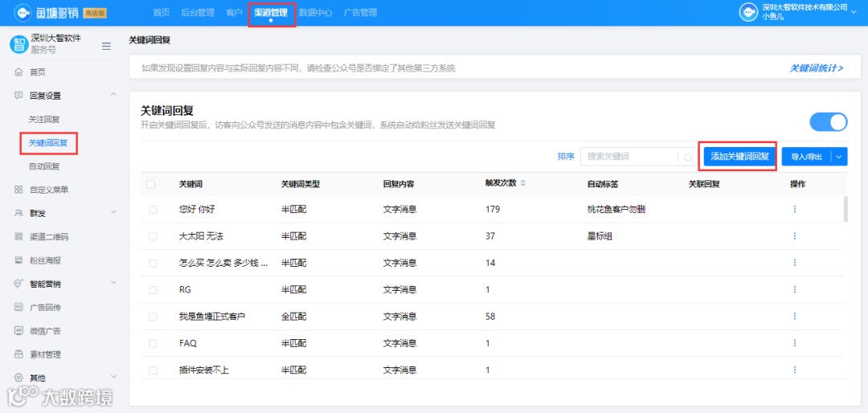The image size is (868, 413).
Task: Open the three-dot actions for RG row
Action: pos(794,289)
